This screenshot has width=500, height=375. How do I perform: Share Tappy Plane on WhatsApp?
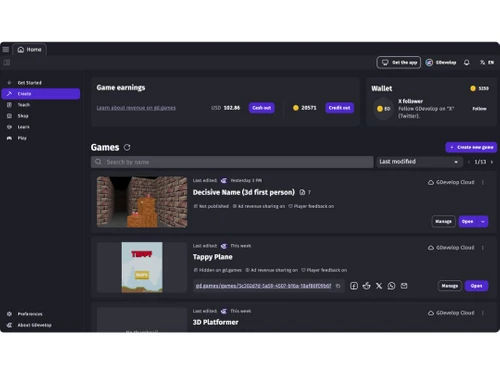(391, 286)
